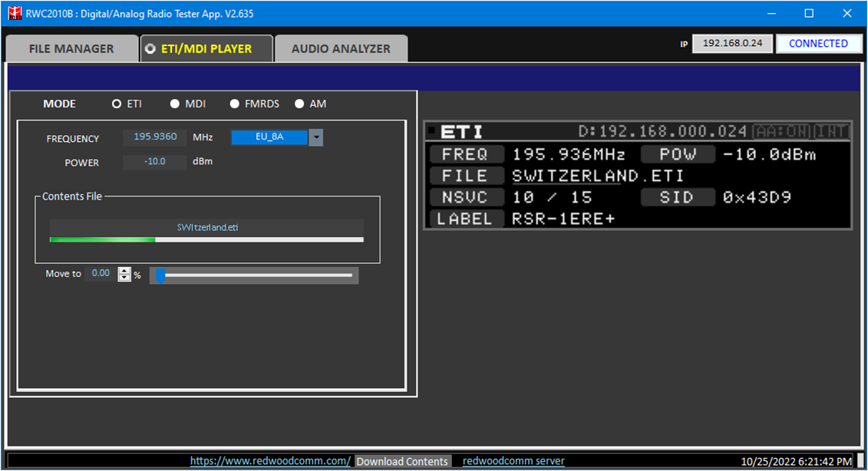Close the RWC2010B application window
Screen dimensions: 868x471
point(847,13)
